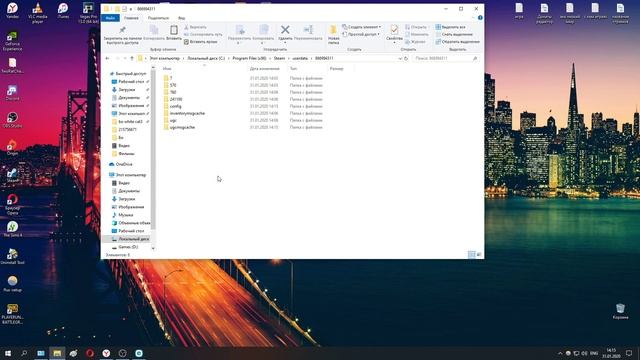Show hidden system tray icons chevron
This screenshot has width=640, height=360.
pyautogui.click(x=560, y=353)
